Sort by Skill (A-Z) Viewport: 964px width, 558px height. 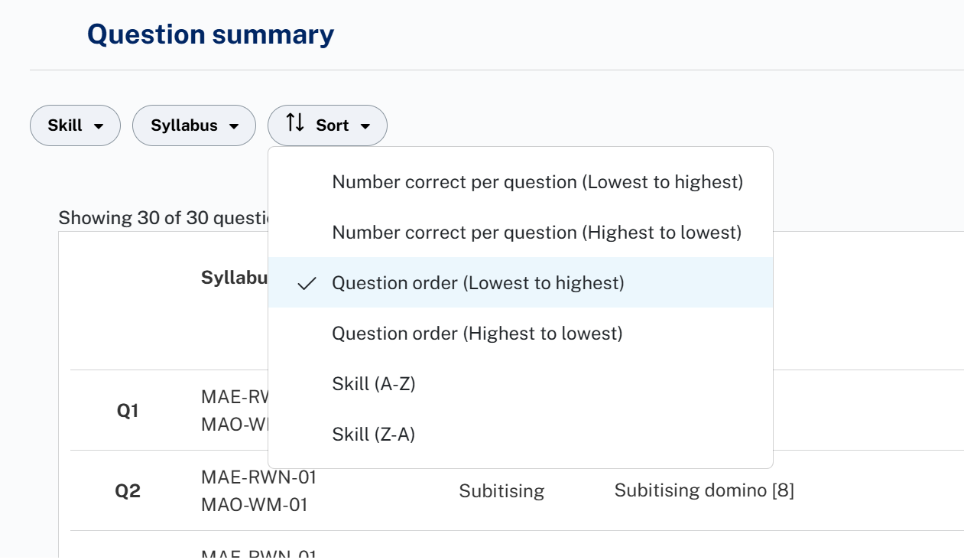(x=520, y=383)
